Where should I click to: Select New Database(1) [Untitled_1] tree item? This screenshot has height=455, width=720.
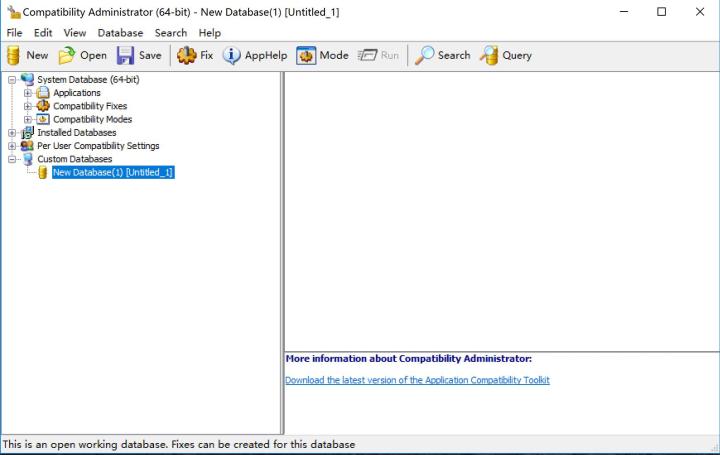[113, 172]
